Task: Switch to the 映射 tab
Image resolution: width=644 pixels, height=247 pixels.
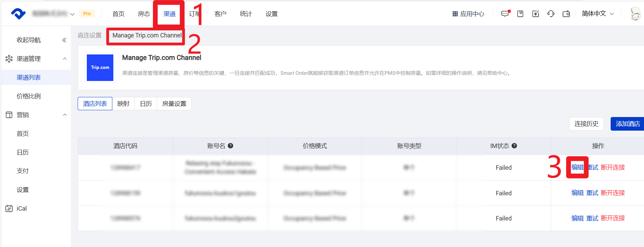Action: point(123,104)
